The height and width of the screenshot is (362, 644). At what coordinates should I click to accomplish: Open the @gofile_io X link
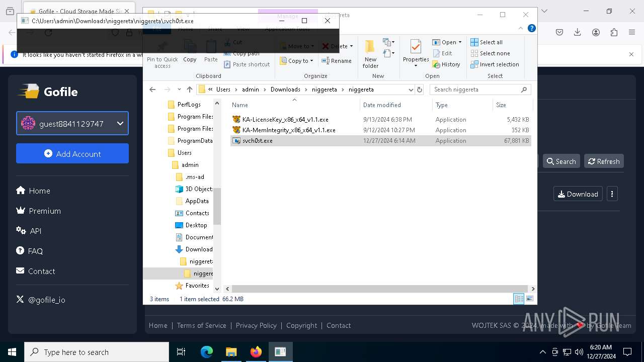[x=41, y=300]
